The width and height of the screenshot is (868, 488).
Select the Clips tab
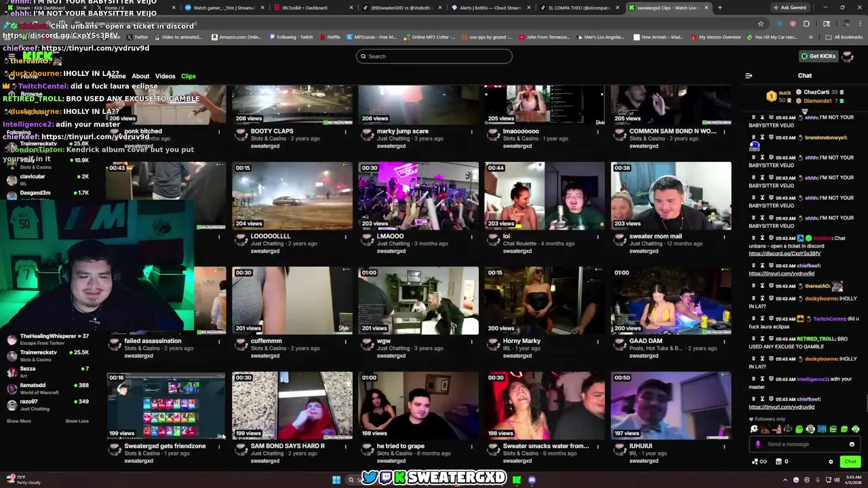click(189, 76)
